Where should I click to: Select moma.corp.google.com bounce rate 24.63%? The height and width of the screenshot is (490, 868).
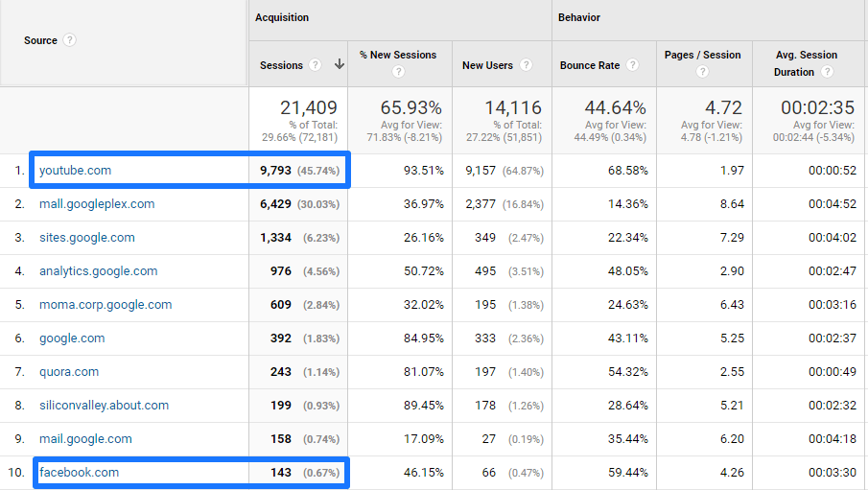628,305
